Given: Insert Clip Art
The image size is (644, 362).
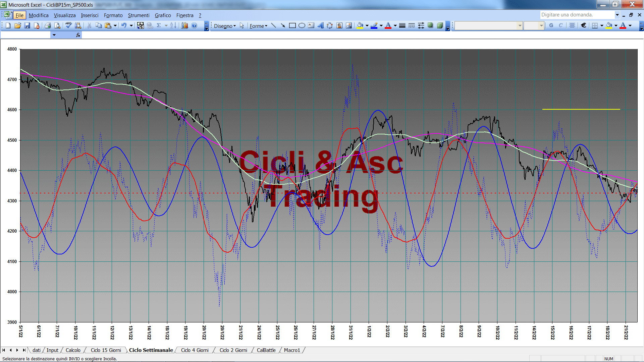Looking at the screenshot, I should 339,25.
